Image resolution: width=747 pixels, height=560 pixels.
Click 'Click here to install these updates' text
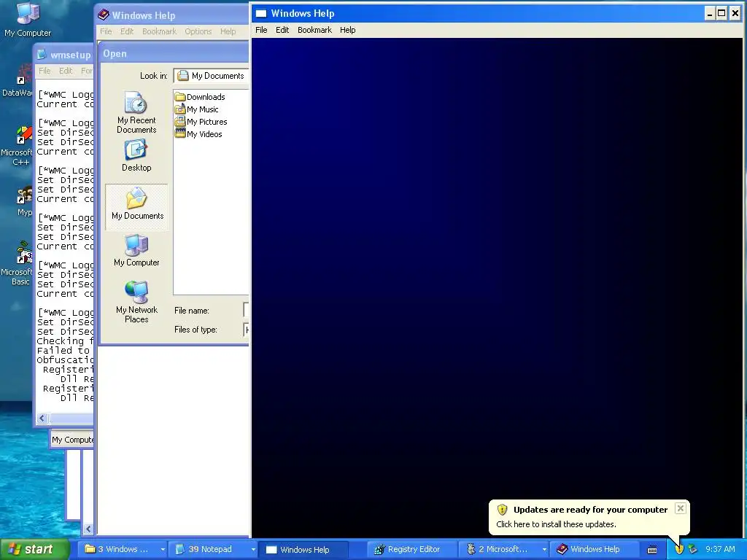click(x=556, y=524)
